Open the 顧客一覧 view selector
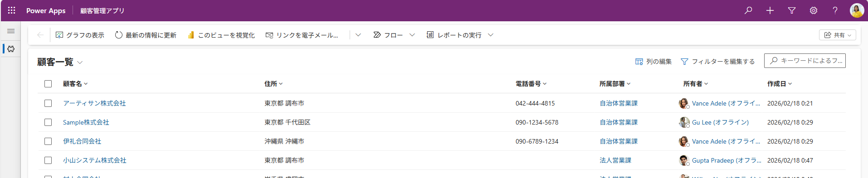 click(60, 62)
